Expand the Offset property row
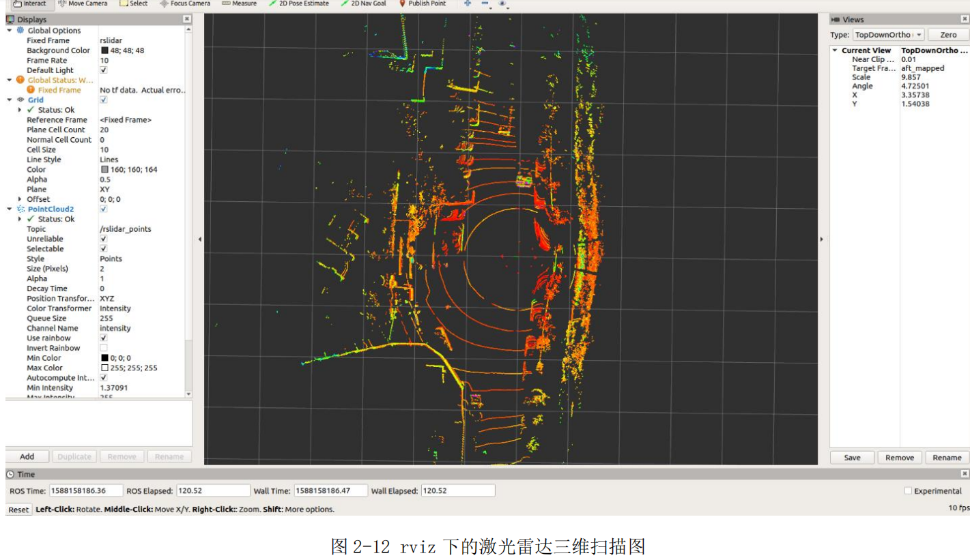This screenshot has height=560, width=970. click(20, 199)
